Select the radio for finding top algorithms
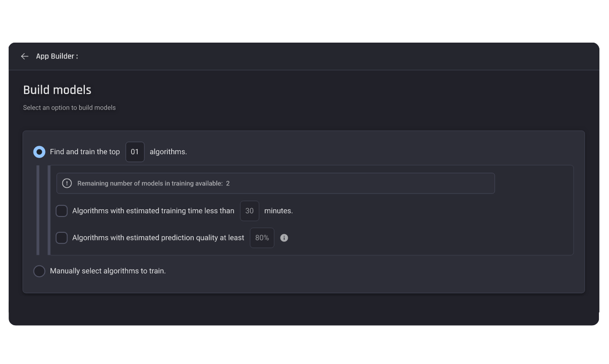The height and width of the screenshot is (364, 609). [39, 151]
